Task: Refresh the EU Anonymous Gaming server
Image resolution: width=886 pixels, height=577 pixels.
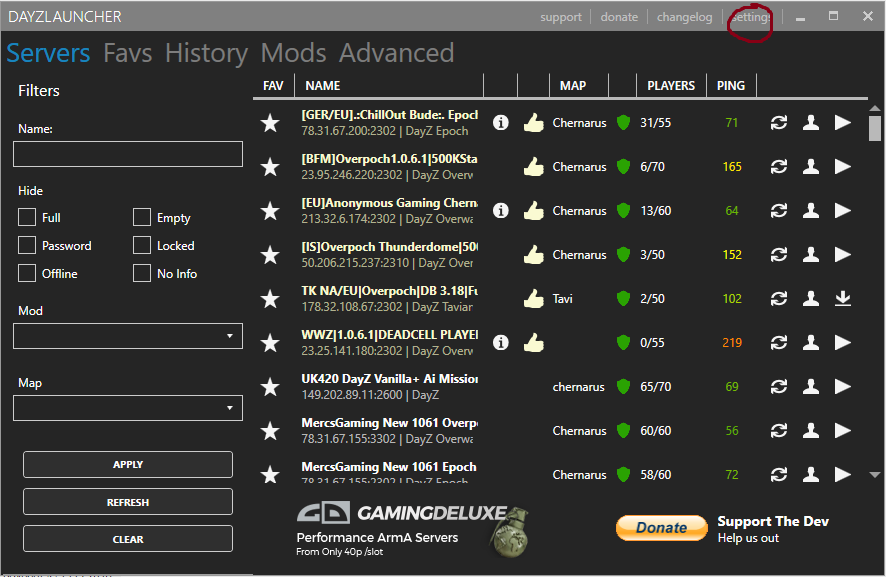Action: [778, 211]
